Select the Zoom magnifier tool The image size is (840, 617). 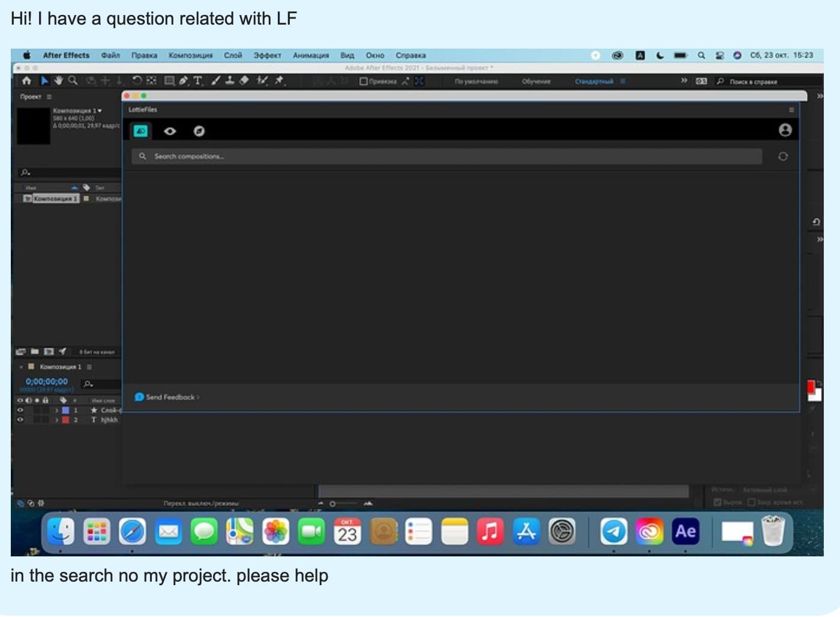click(x=73, y=80)
